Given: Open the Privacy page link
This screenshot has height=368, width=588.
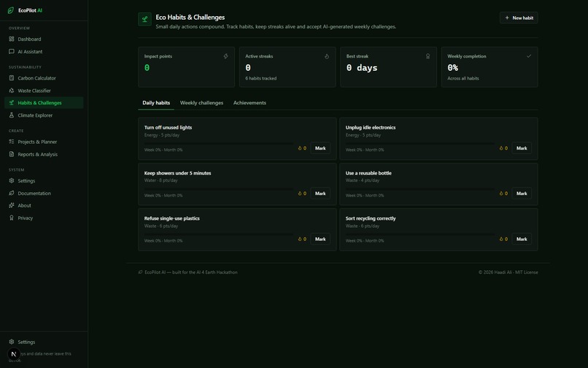Looking at the screenshot, I should (44, 218).
